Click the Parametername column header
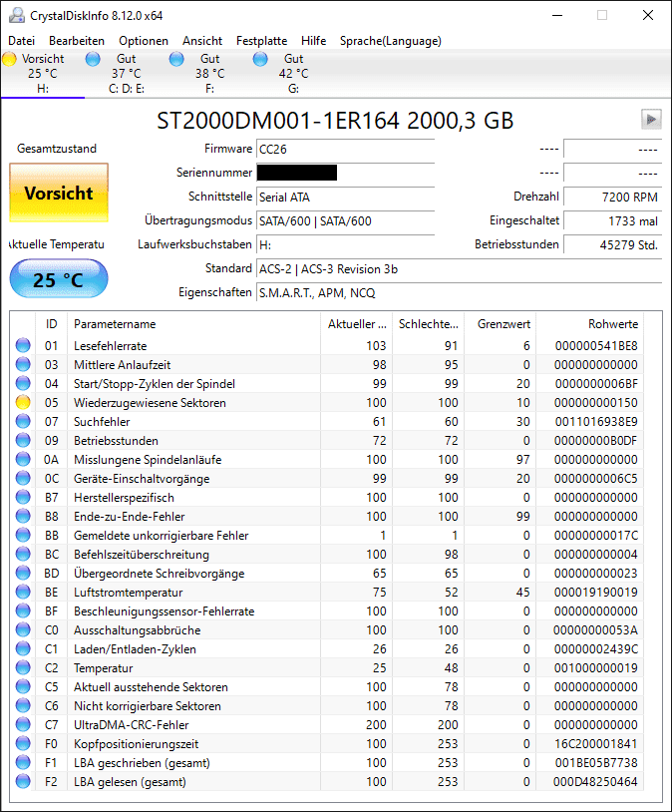The width and height of the screenshot is (672, 812). tap(193, 324)
